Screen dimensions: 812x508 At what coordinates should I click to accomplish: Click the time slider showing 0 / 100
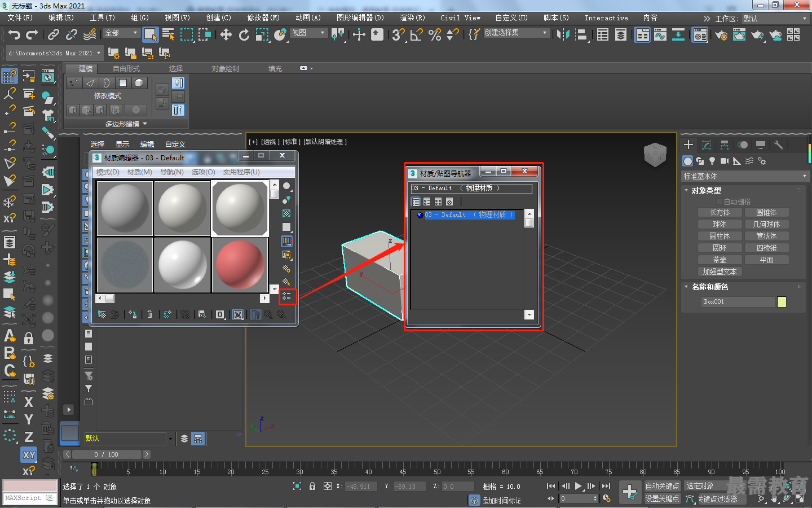coord(107,454)
